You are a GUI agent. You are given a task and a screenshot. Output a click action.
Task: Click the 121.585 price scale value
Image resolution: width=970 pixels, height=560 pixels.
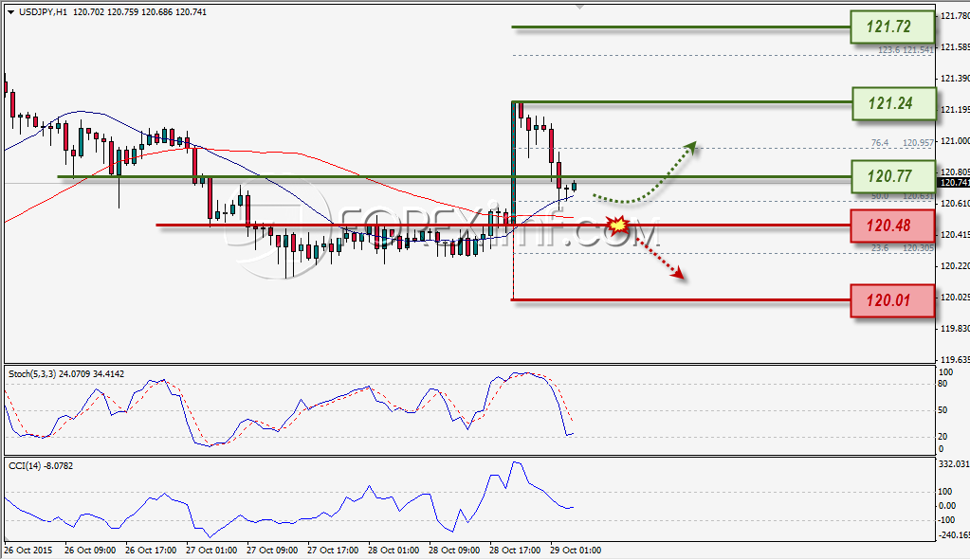click(955, 47)
